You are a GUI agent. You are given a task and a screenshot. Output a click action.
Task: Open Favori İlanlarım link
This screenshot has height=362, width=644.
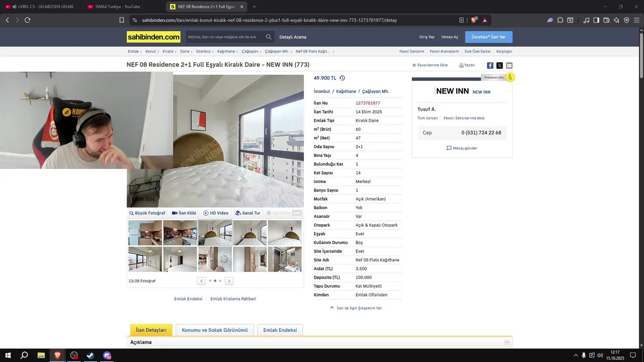pyautogui.click(x=412, y=51)
